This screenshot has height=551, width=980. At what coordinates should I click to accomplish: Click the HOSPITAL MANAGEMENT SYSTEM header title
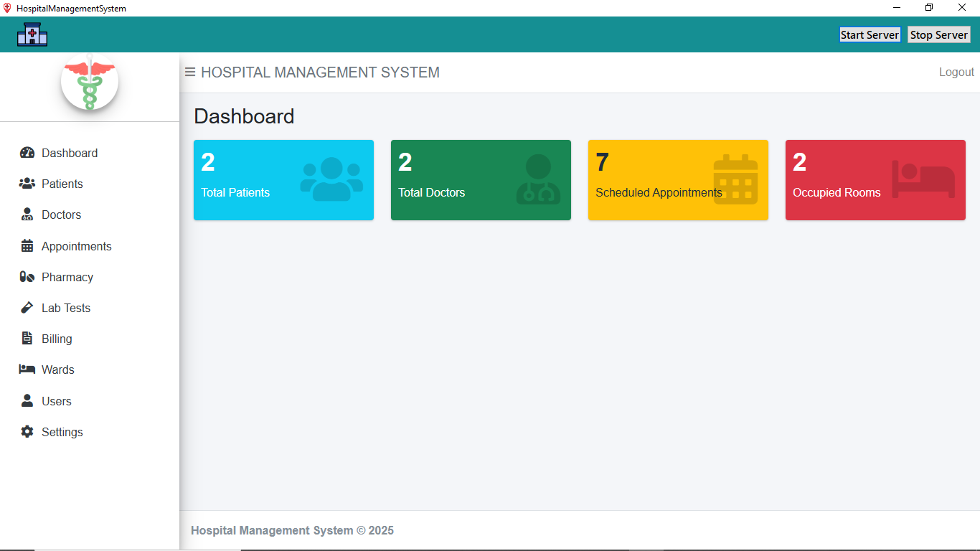click(320, 72)
